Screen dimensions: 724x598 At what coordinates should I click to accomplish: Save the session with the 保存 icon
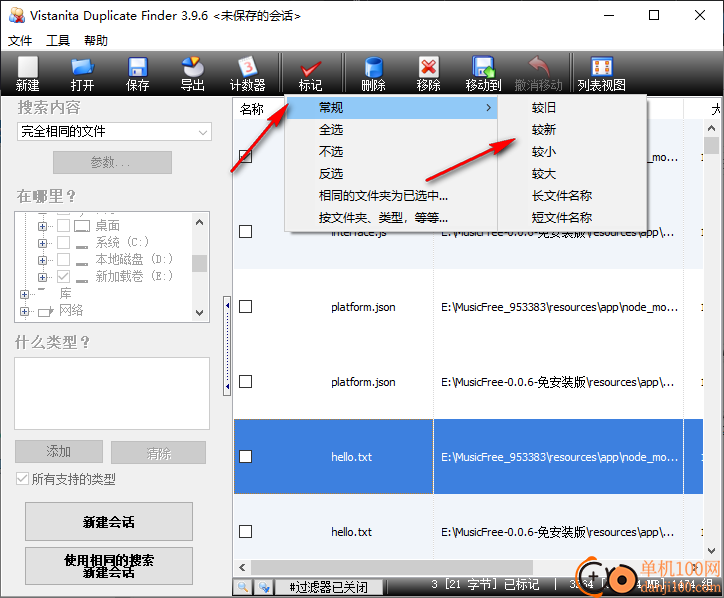[137, 74]
